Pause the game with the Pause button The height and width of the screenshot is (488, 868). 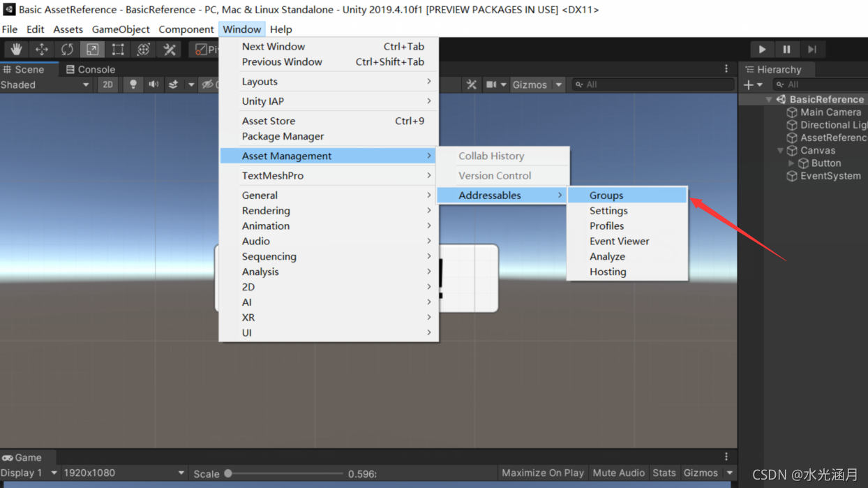786,50
